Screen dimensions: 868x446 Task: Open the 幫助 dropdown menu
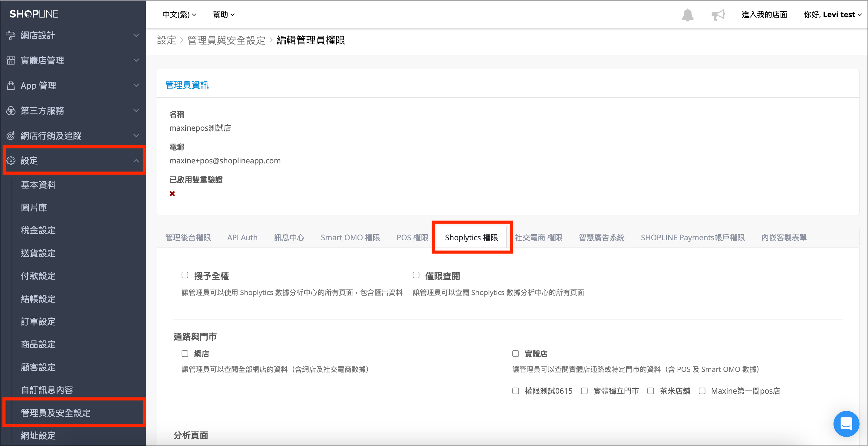(224, 15)
